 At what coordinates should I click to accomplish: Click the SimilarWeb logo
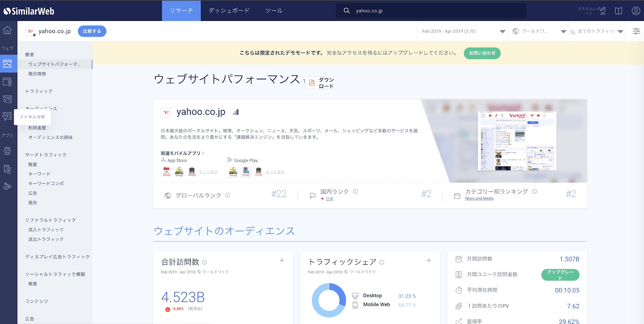[x=29, y=11]
